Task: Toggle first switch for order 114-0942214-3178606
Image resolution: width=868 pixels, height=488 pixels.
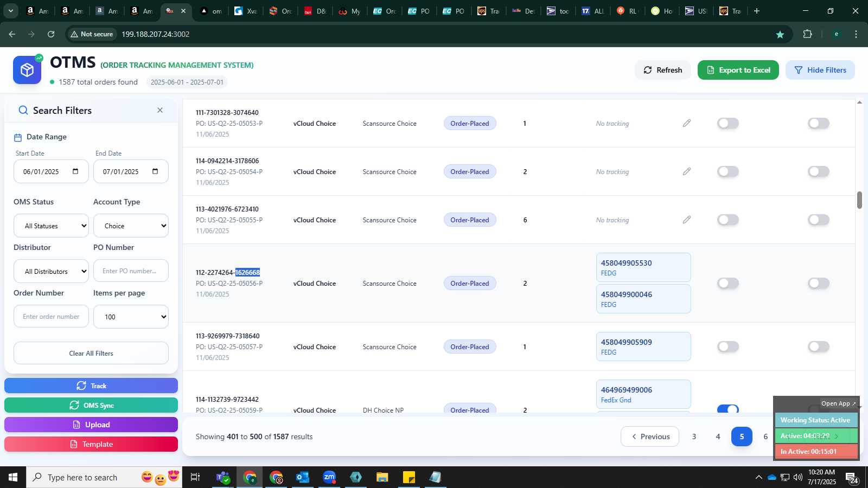Action: pyautogui.click(x=728, y=171)
